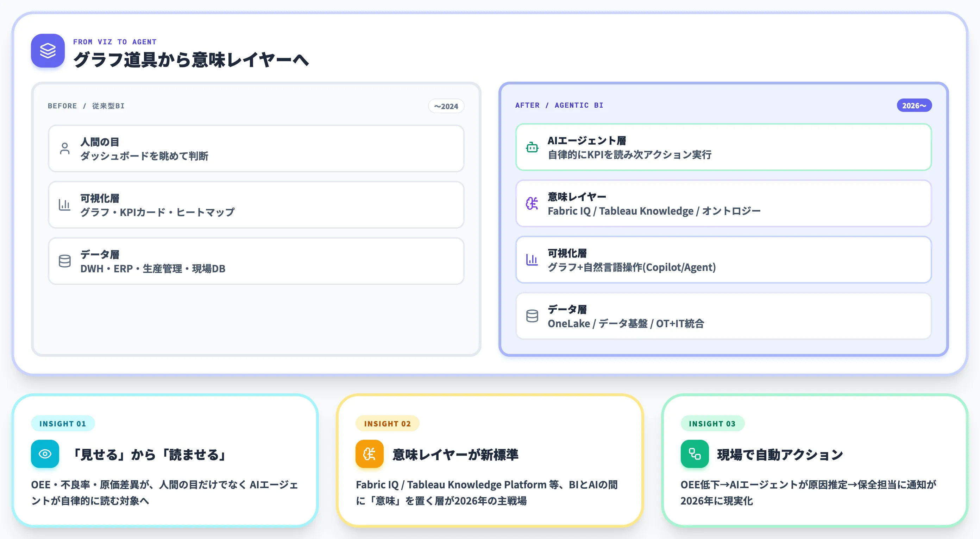Click the 意味レイヤー title in AFTER panel

[577, 197]
